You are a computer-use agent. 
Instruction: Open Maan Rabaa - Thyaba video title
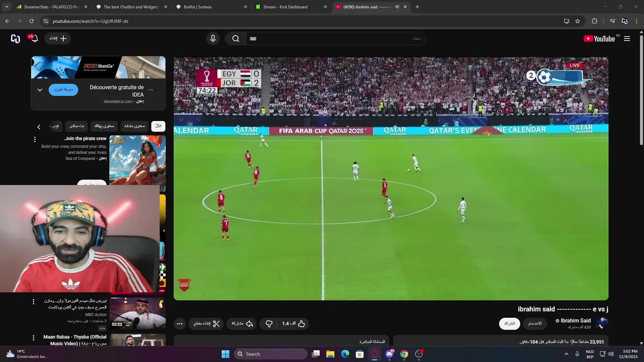point(75,340)
